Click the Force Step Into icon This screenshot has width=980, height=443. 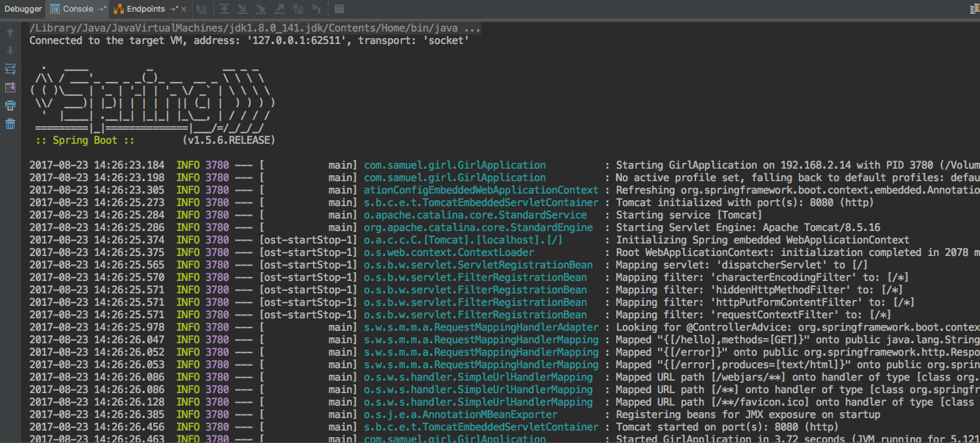click(x=261, y=9)
